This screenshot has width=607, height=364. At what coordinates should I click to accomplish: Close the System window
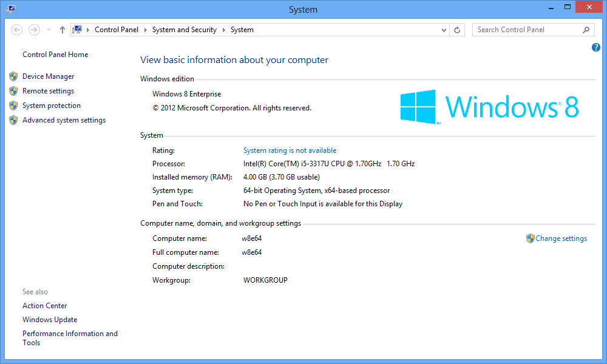click(x=589, y=7)
